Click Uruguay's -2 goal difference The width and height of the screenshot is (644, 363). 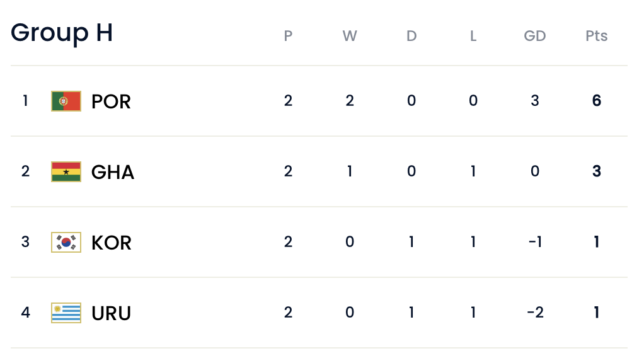coord(535,313)
